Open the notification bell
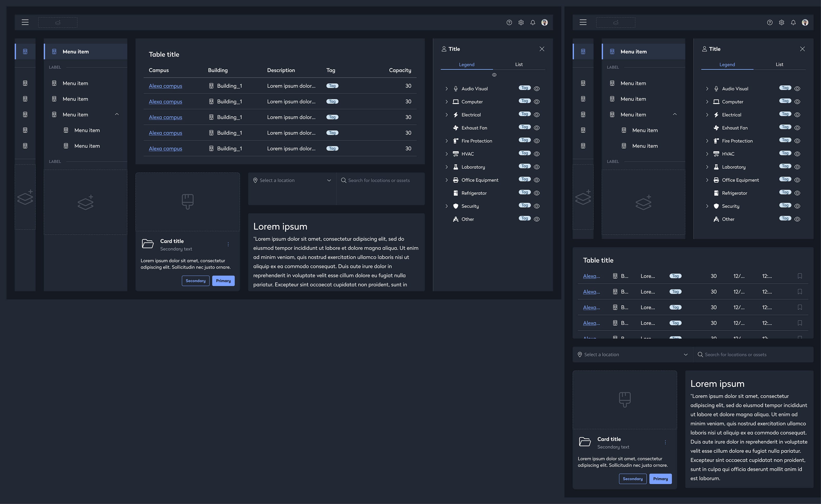 coord(533,22)
